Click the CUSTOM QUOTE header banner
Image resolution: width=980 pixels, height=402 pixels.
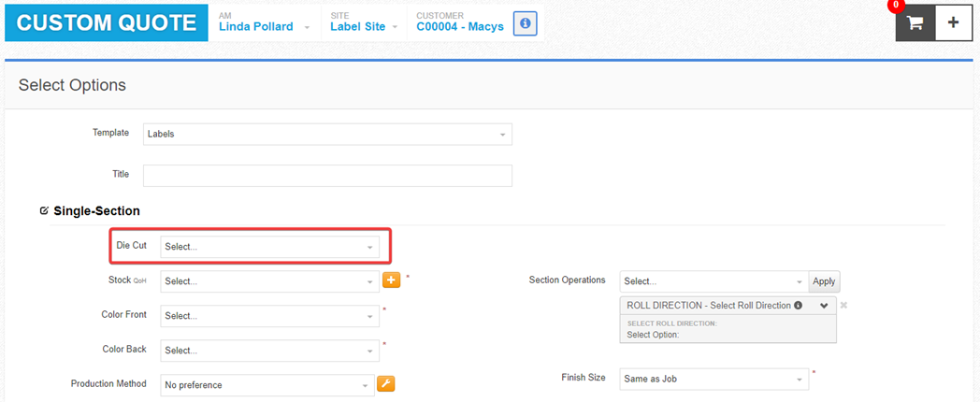coord(107,23)
